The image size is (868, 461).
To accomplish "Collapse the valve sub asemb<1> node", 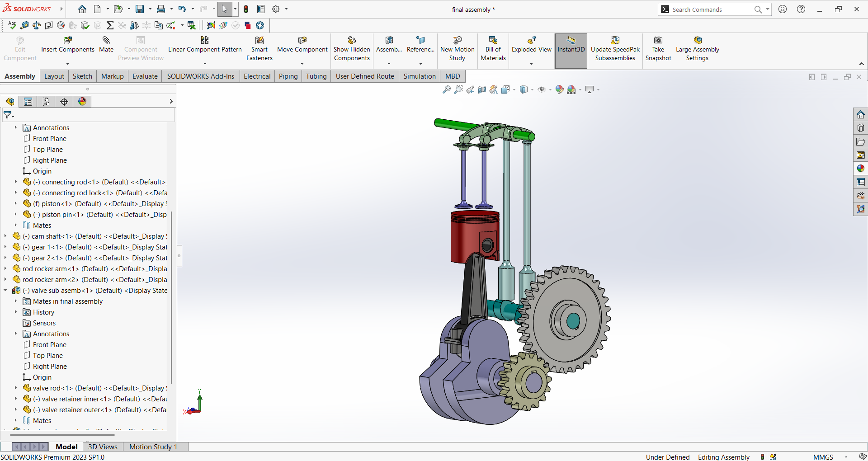I will (5, 291).
